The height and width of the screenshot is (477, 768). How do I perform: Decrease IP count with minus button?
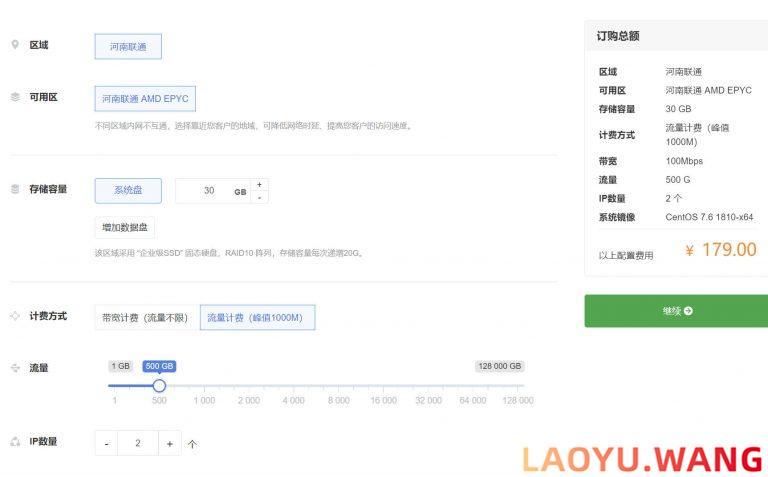pyautogui.click(x=106, y=443)
